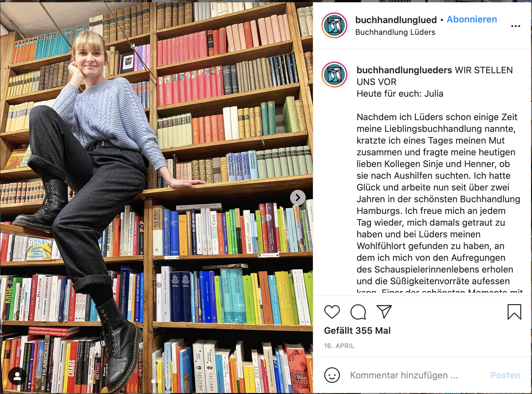
Task: Submit comment with Posten button
Action: point(505,375)
